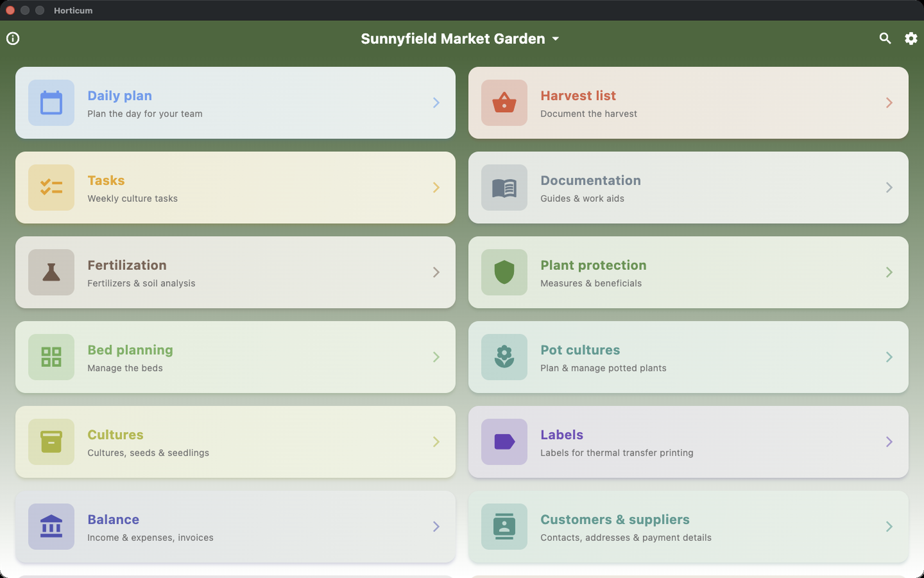
Task: Expand the Sunnyfield Market Garden dropdown arrow
Action: pos(556,39)
